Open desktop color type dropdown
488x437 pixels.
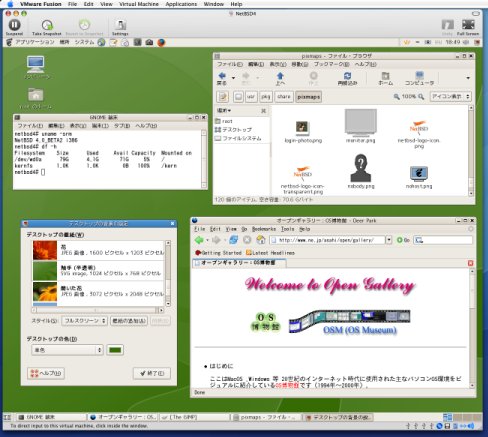point(67,350)
